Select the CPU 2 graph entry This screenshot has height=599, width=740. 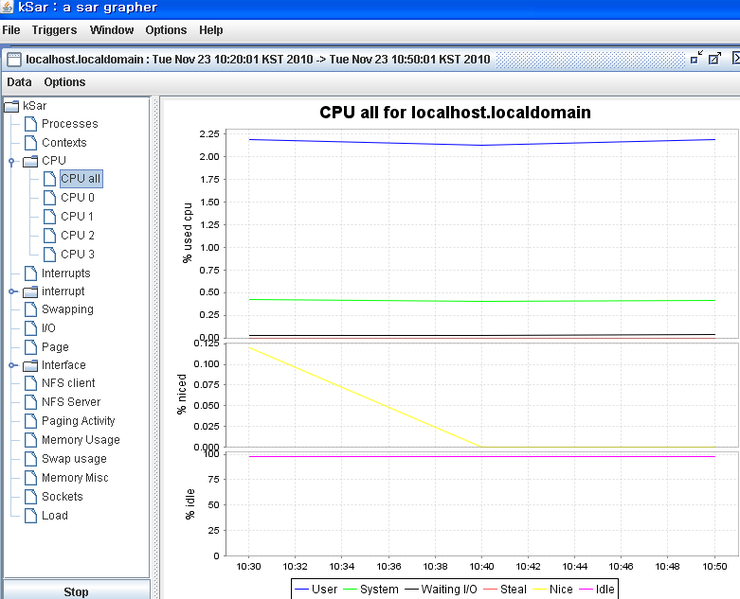(77, 235)
